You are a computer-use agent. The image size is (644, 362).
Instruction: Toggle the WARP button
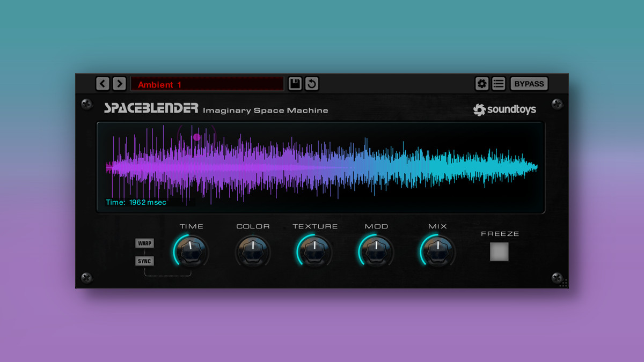point(145,243)
